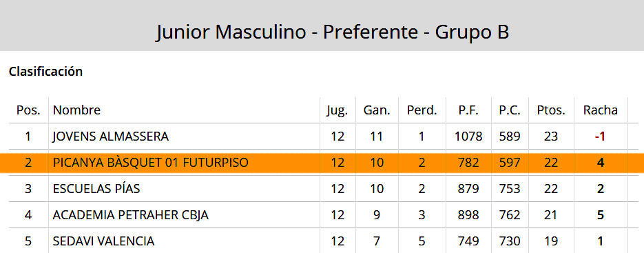The image size is (644, 253).
Task: Select Sedavi Valencia's 19 points cell
Action: tap(551, 241)
